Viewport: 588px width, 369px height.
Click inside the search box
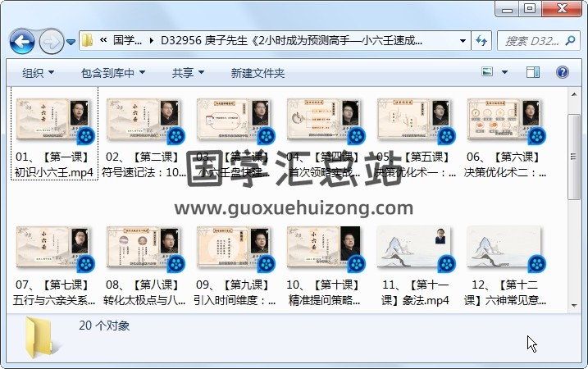coord(533,40)
